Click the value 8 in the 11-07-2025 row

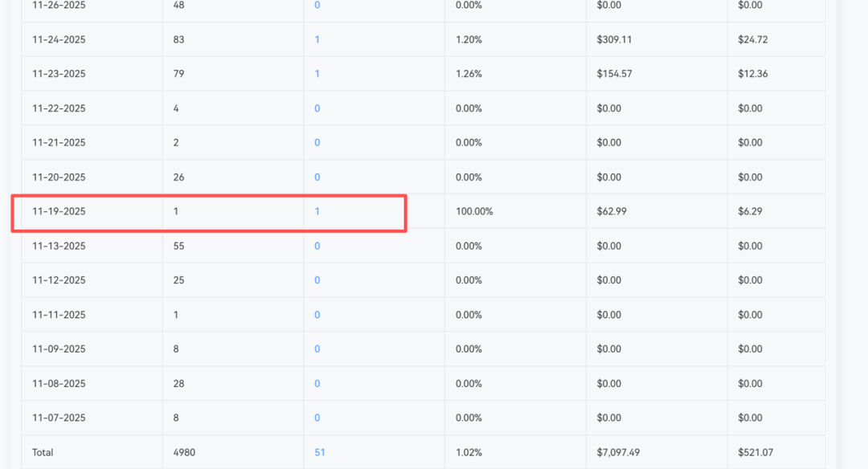[176, 418]
